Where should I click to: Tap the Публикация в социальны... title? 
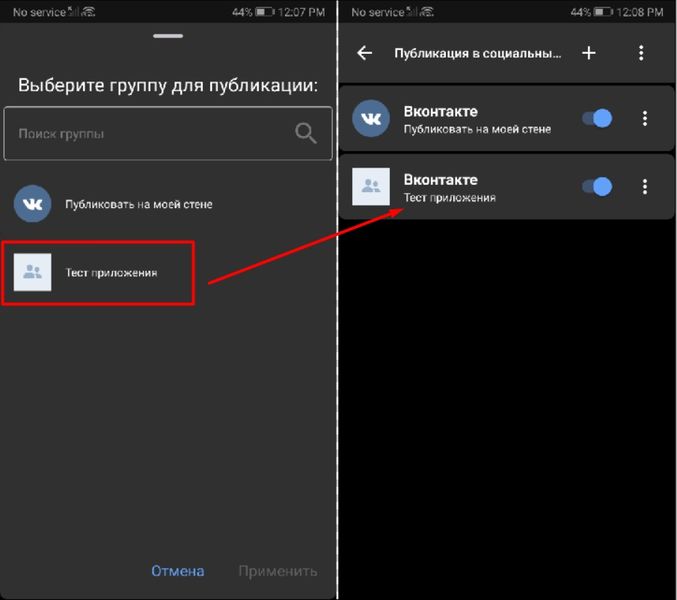478,54
